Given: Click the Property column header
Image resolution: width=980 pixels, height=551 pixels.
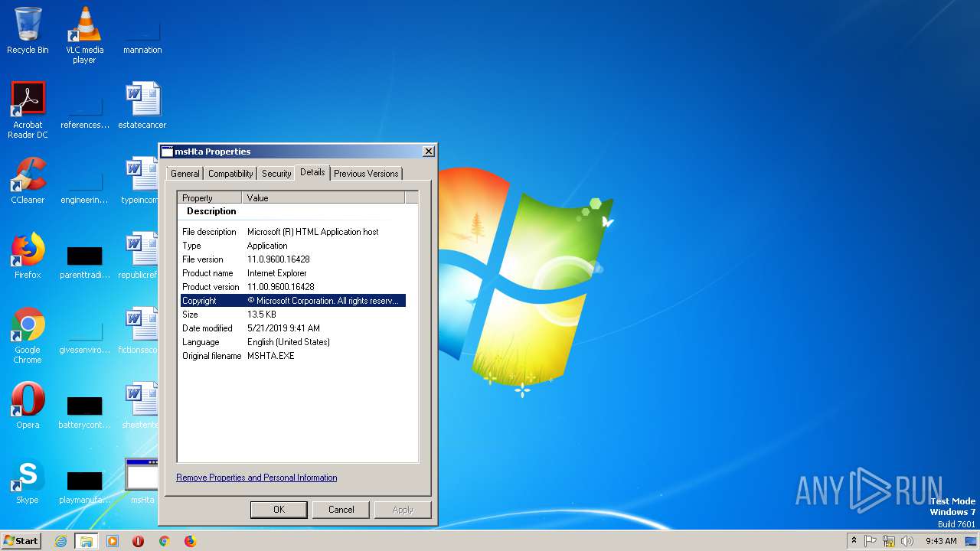Looking at the screenshot, I should click(x=211, y=197).
